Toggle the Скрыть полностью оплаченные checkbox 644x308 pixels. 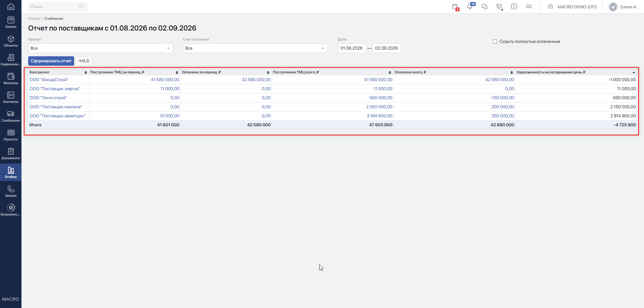pyautogui.click(x=495, y=42)
